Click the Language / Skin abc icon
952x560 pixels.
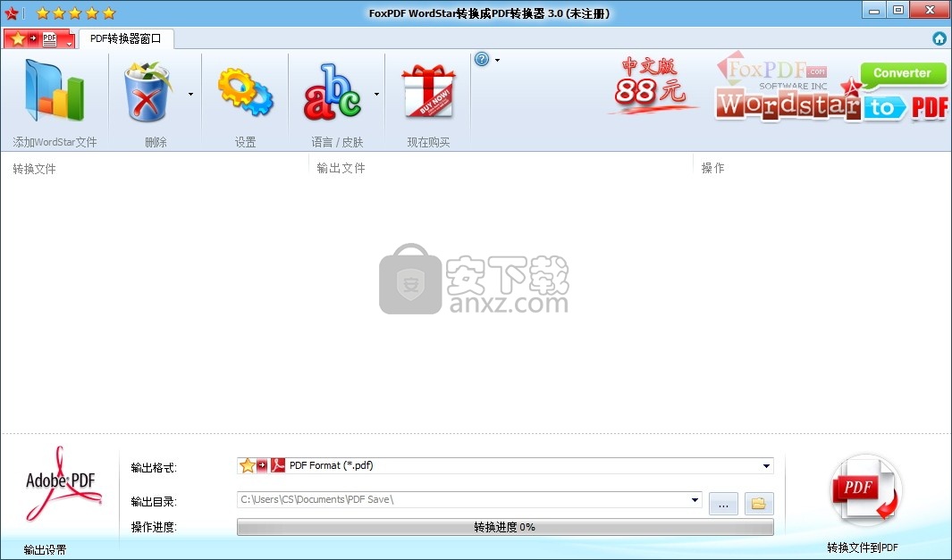pyautogui.click(x=333, y=92)
